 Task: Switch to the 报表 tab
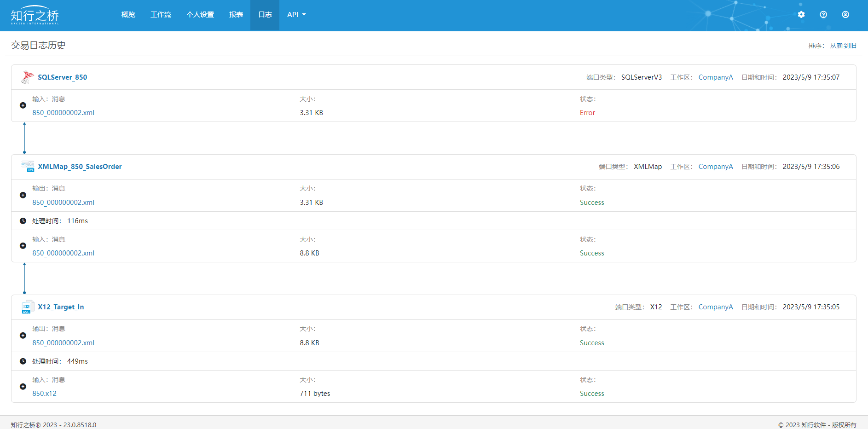236,15
